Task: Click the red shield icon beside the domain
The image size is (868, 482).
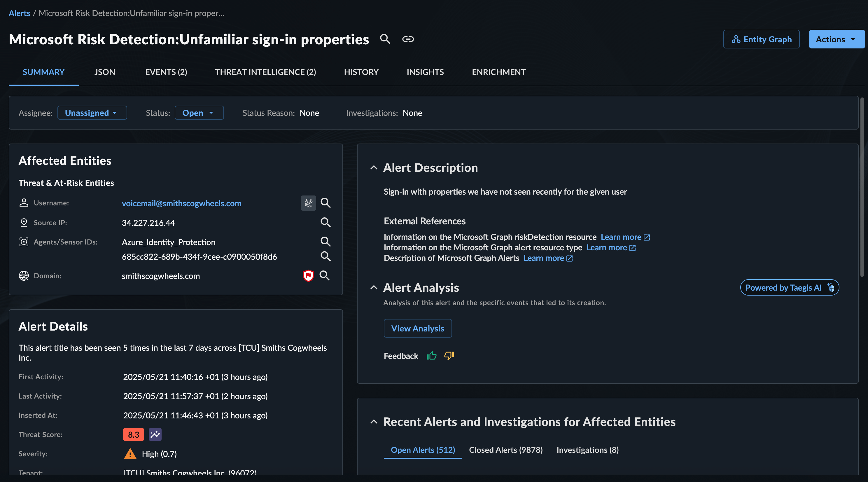Action: pos(308,275)
